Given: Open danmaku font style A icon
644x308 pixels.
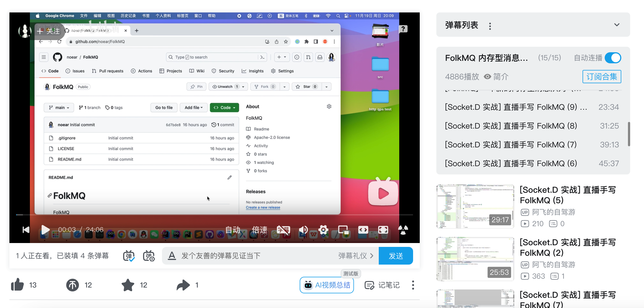Looking at the screenshot, I should coord(172,256).
